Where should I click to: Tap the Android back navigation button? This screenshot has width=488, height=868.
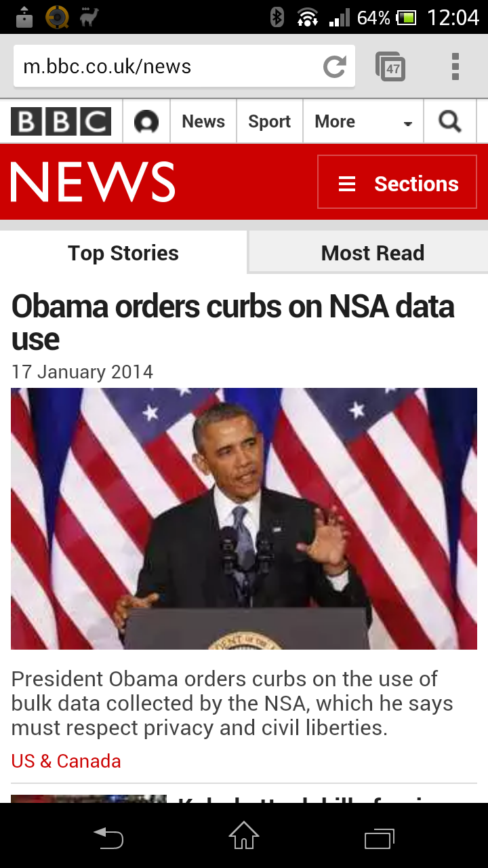(108, 837)
